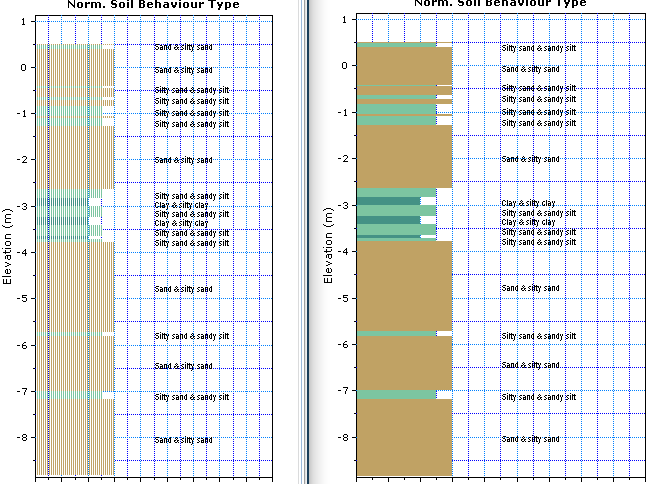Select the right chart's Elevation (m) axis label
The image size is (654, 484).
(328, 245)
